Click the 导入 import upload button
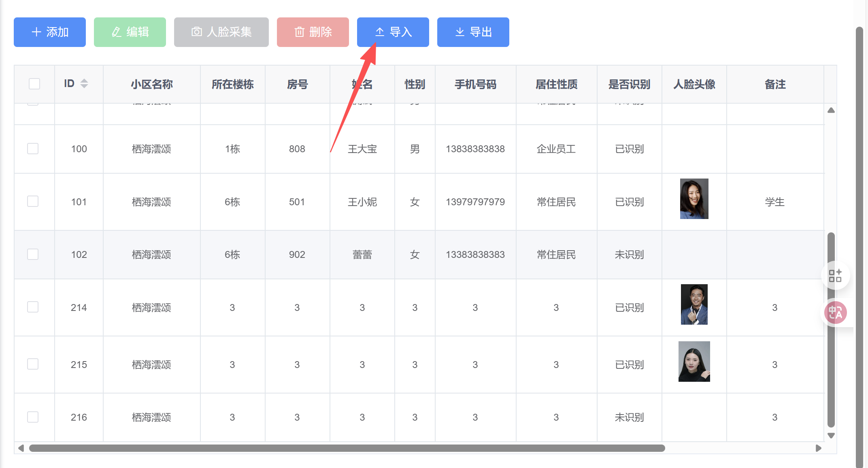The width and height of the screenshot is (868, 468). point(393,32)
